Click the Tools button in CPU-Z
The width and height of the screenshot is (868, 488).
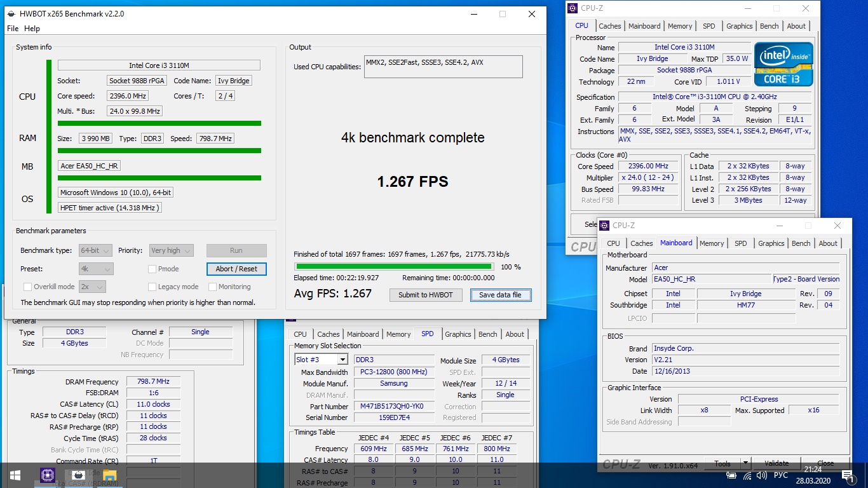point(722,464)
